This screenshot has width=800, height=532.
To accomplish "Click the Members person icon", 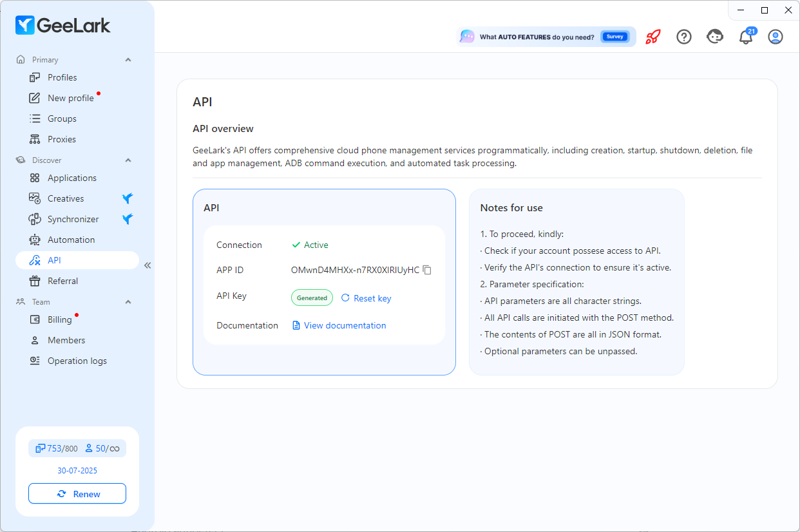I will (35, 340).
